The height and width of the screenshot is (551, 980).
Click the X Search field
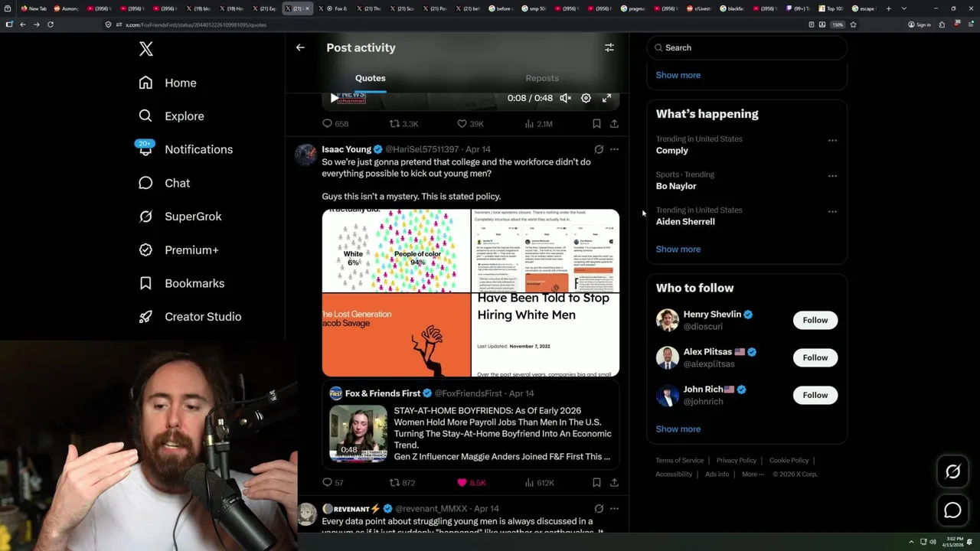point(747,47)
